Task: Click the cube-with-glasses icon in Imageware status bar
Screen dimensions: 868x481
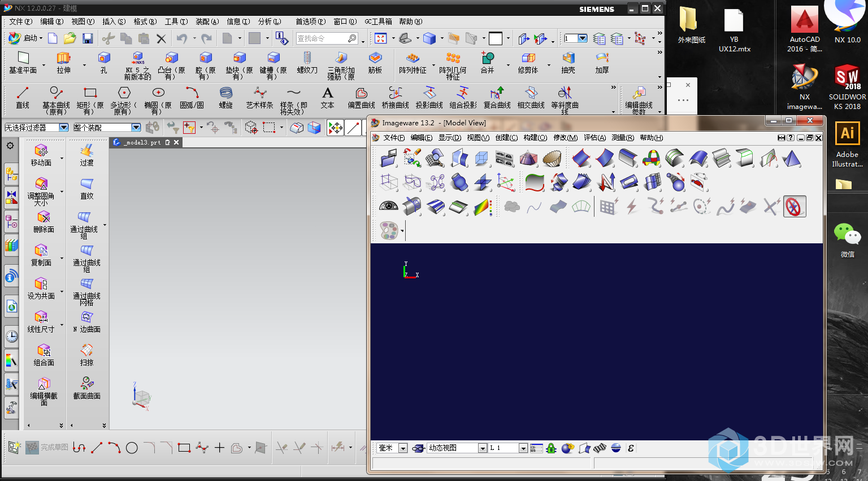Action: (x=418, y=448)
